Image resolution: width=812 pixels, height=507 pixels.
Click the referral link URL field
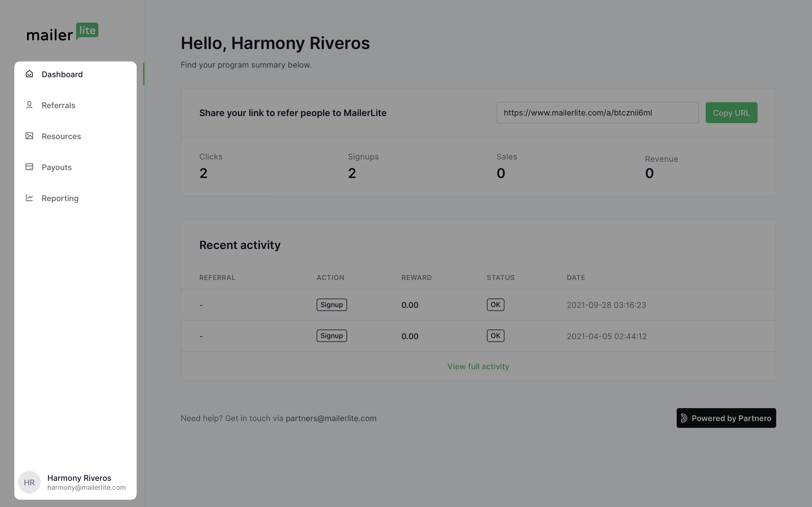pos(597,113)
